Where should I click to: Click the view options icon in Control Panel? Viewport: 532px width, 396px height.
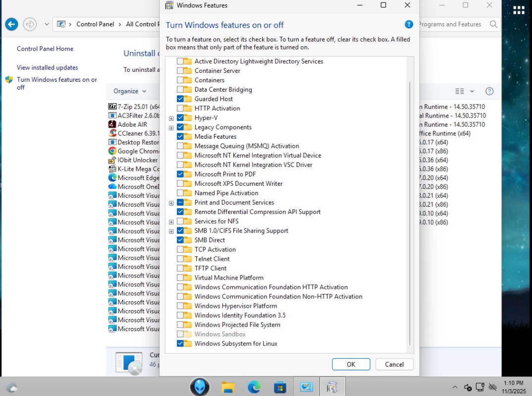coord(459,91)
